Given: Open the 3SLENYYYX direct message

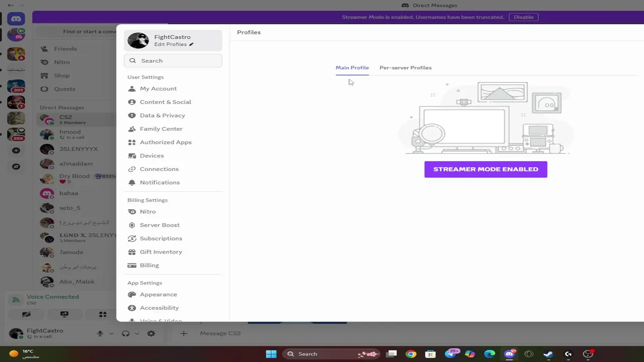Looking at the screenshot, I should (76, 149).
